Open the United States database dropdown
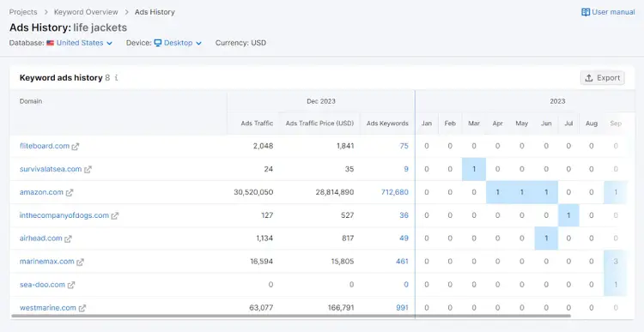This screenshot has width=644, height=332. coord(84,43)
